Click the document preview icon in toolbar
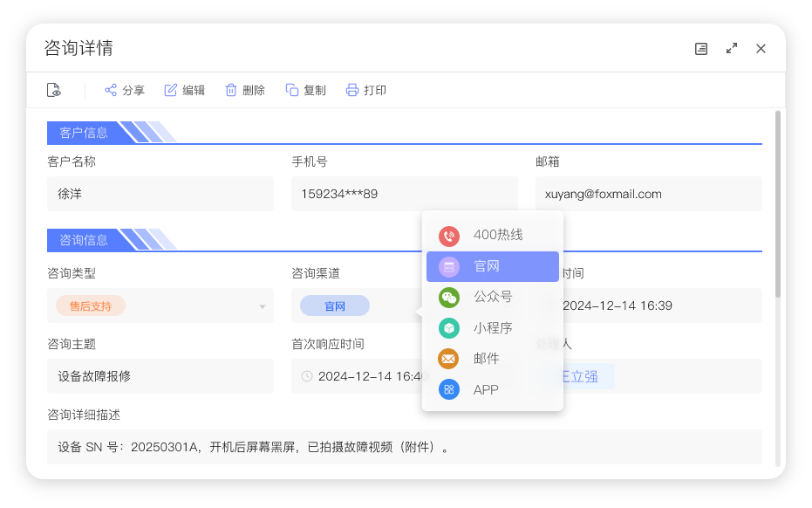812x508 pixels. point(54,90)
